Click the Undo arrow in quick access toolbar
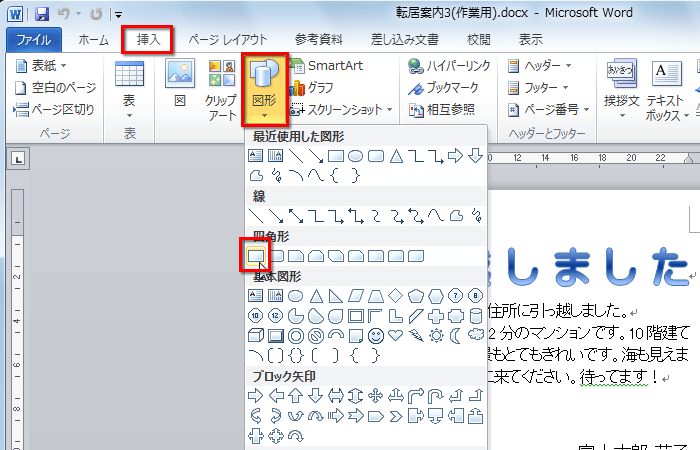The width and height of the screenshot is (700, 450). click(64, 14)
